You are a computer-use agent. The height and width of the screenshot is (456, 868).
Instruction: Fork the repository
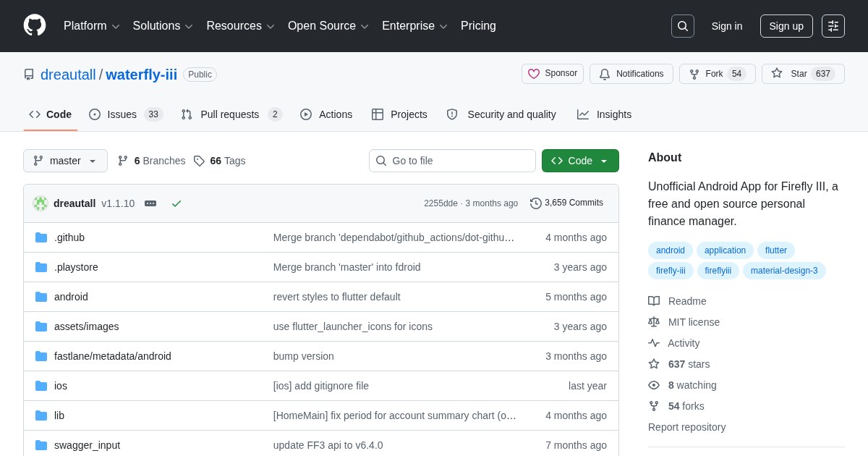[x=718, y=74]
